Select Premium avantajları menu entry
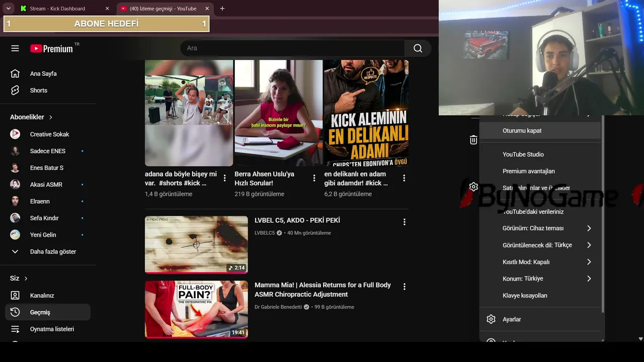The image size is (644, 362). pyautogui.click(x=541, y=171)
